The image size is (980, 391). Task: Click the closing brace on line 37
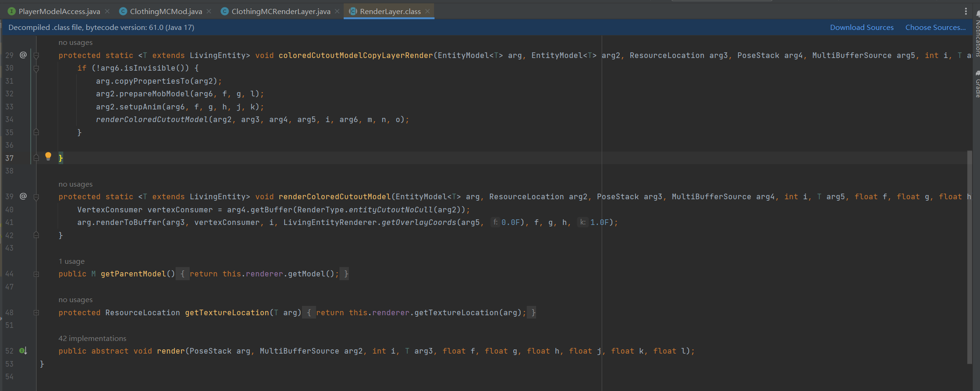point(60,158)
